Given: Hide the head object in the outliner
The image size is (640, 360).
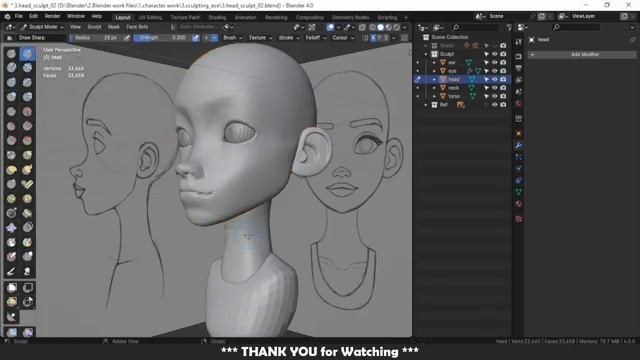Looking at the screenshot, I should [494, 79].
